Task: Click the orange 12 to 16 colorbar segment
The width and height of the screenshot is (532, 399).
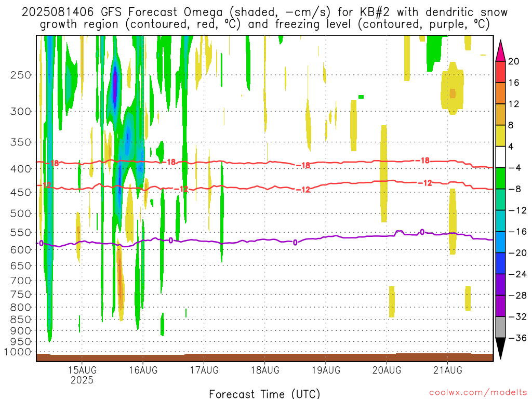Action: [x=500, y=94]
